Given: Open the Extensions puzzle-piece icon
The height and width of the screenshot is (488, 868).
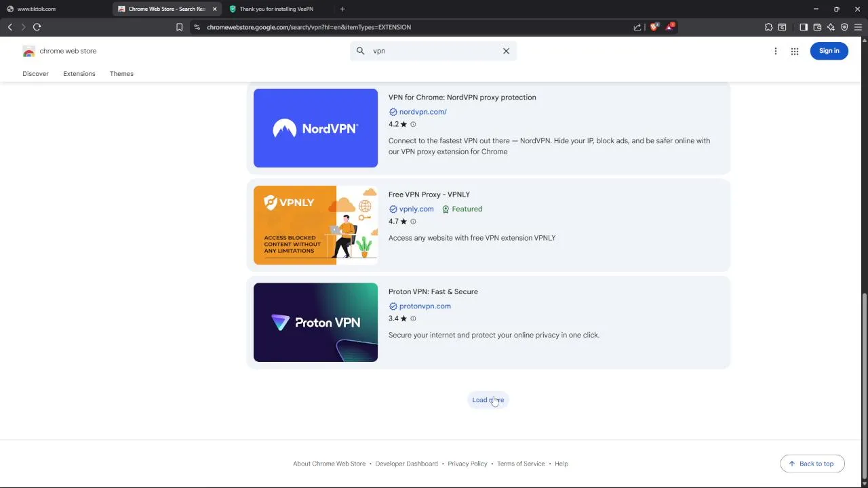Looking at the screenshot, I should (768, 27).
